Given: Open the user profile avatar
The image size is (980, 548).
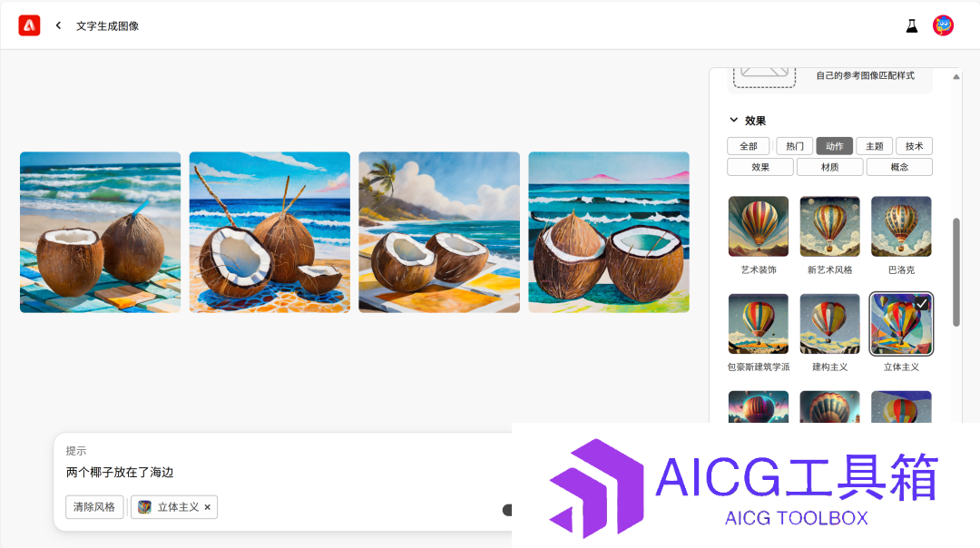Looking at the screenshot, I should tap(943, 25).
